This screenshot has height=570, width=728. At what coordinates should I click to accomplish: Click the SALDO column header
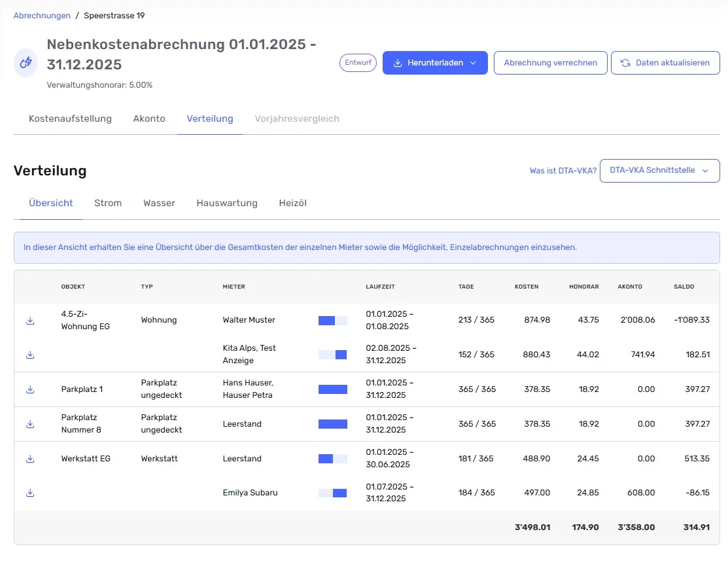coord(684,287)
